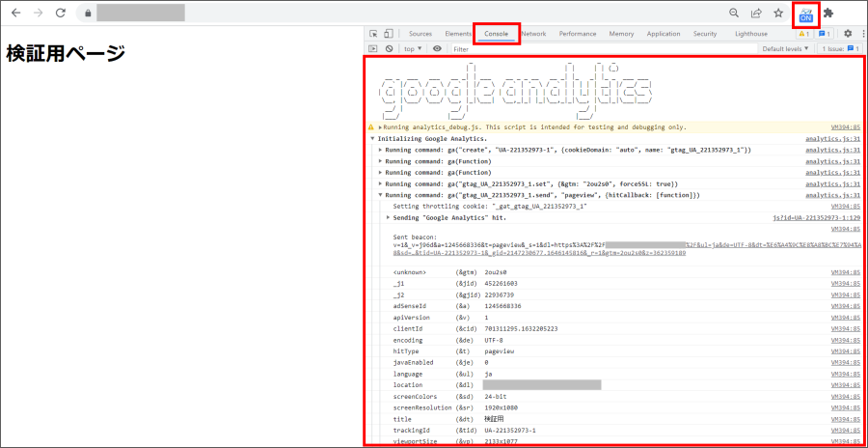868x448 pixels.
Task: Activate the inspect element picker
Action: click(x=373, y=34)
